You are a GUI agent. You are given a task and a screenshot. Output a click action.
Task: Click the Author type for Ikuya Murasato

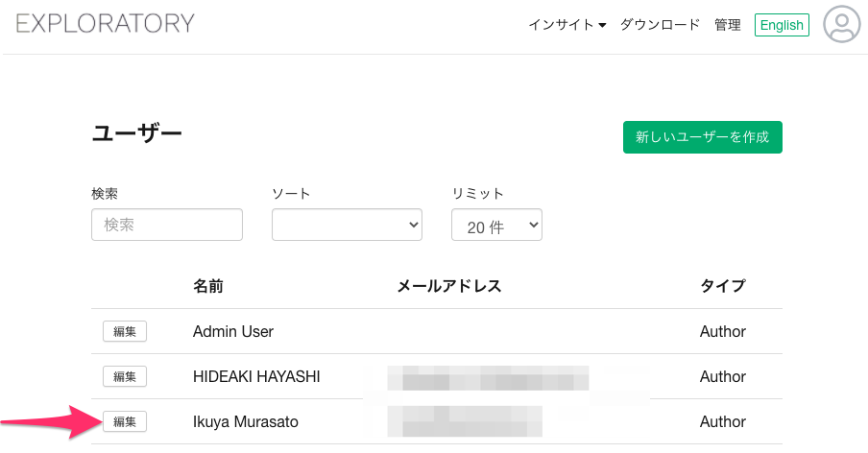click(722, 422)
